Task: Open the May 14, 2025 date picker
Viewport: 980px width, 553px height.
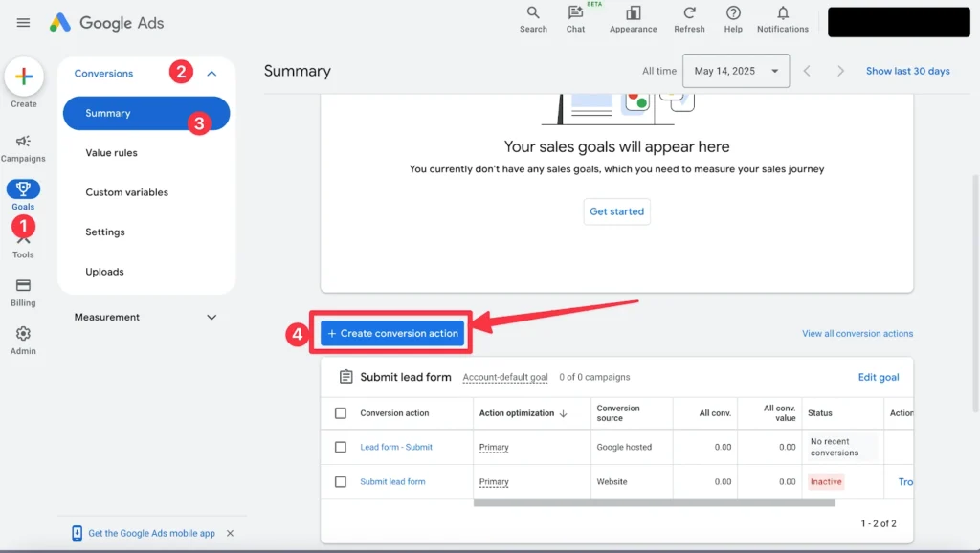Action: coord(735,71)
